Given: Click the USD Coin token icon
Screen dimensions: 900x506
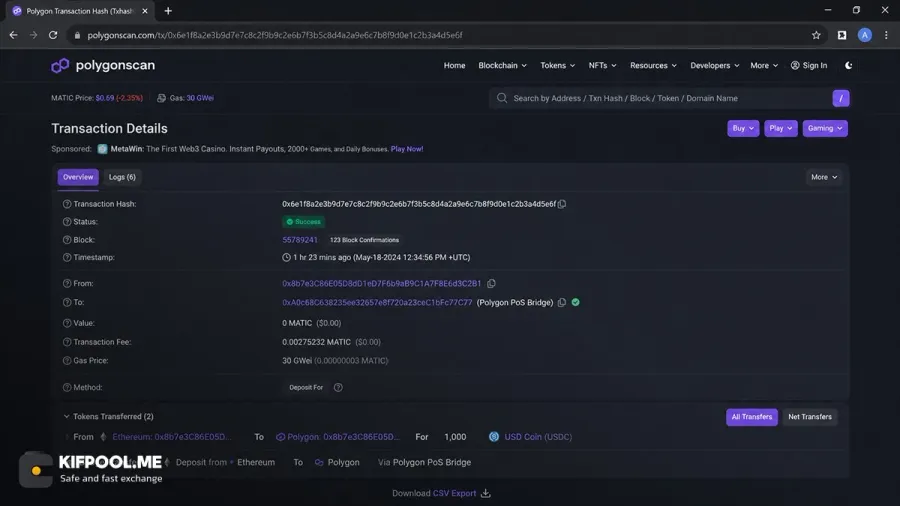Looking at the screenshot, I should coord(494,437).
